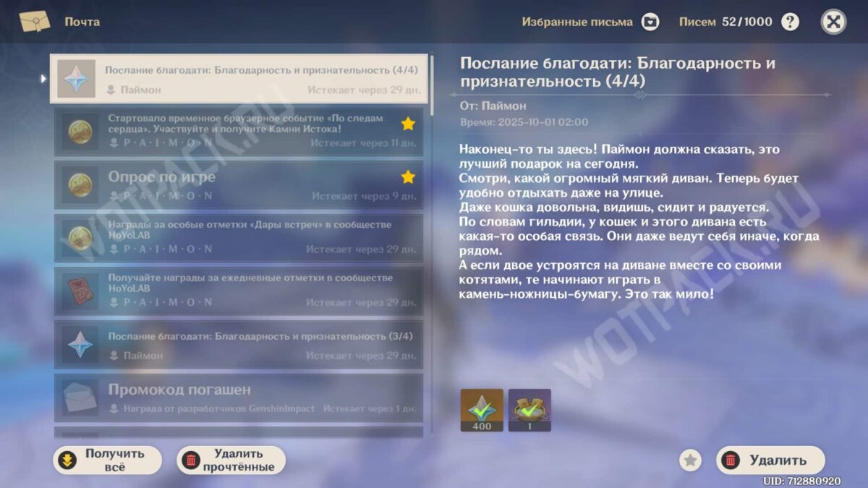Click the 400 Primogems reward icon
The width and height of the screenshot is (868, 488).
click(482, 410)
